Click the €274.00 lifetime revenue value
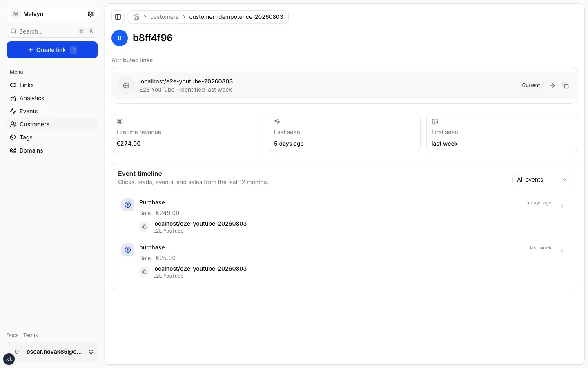588x368 pixels. (x=128, y=144)
